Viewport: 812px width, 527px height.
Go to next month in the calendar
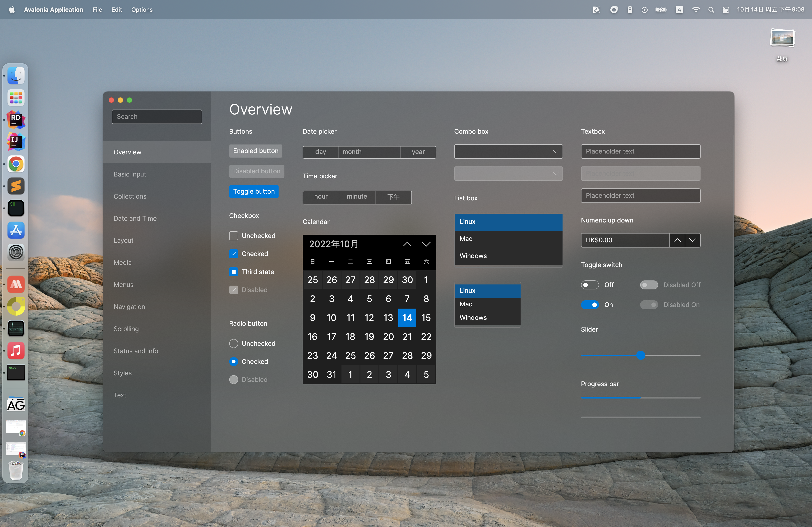pos(426,244)
